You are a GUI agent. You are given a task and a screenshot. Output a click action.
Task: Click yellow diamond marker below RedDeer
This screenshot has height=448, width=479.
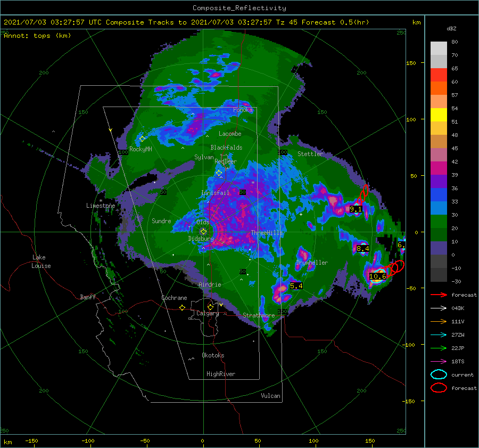click(x=219, y=173)
